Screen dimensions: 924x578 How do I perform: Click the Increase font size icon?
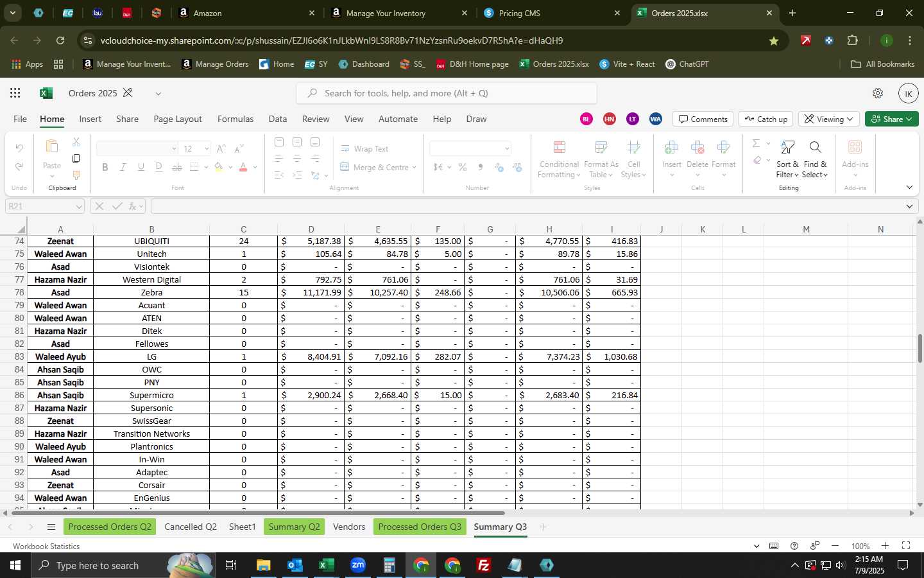tap(221, 148)
